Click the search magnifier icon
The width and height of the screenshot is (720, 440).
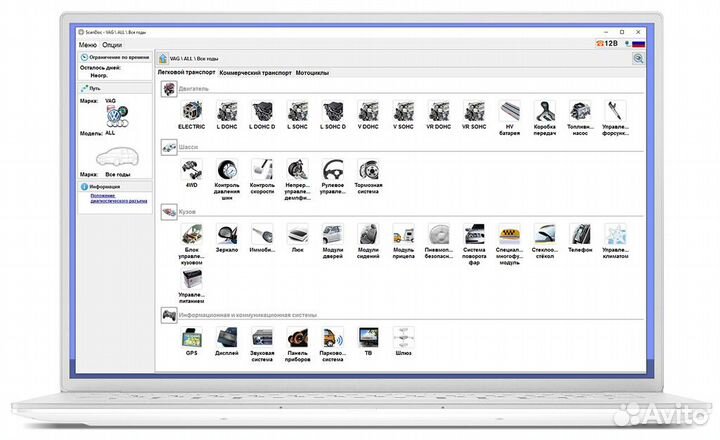tap(638, 59)
